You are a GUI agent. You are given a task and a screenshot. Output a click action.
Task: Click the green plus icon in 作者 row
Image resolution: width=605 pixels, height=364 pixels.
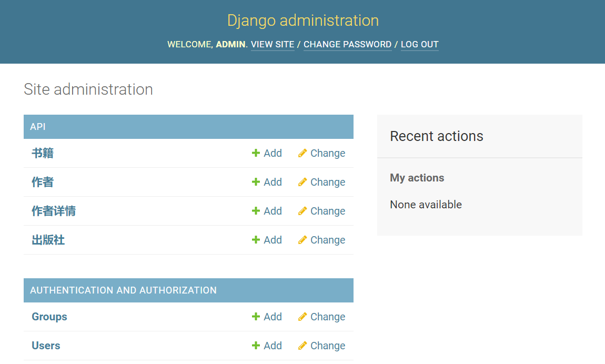pos(256,182)
